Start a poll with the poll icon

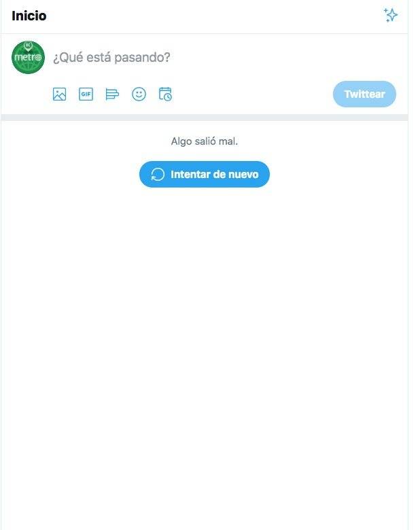112,94
